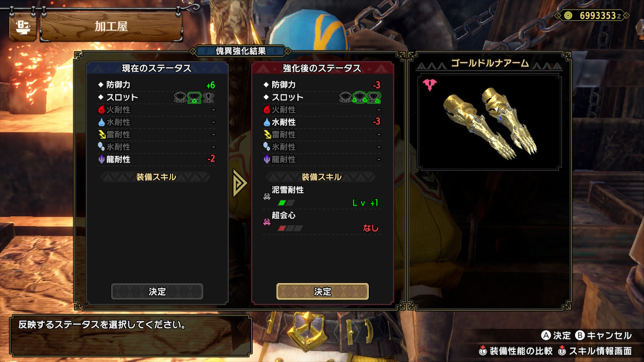Click the thunder resistance icon in 強化後 panel
The image size is (644, 362).
pos(267,135)
